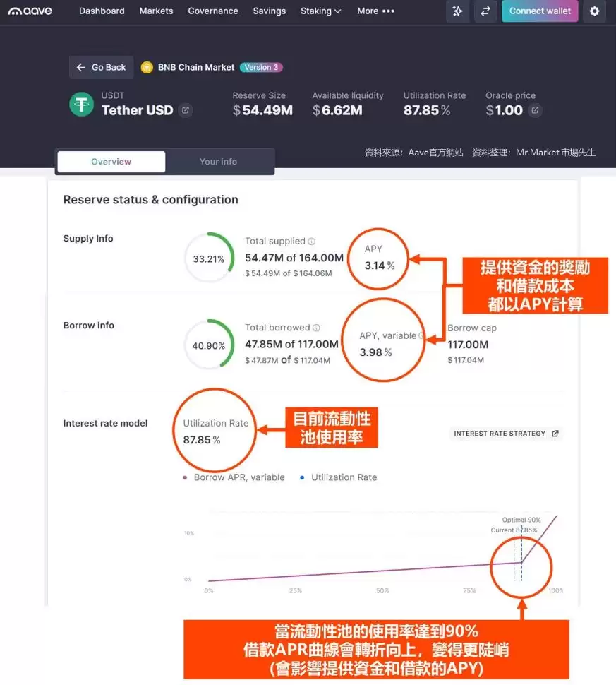The image size is (616, 685).
Task: Click the Tether USDT token logo
Action: (82, 105)
